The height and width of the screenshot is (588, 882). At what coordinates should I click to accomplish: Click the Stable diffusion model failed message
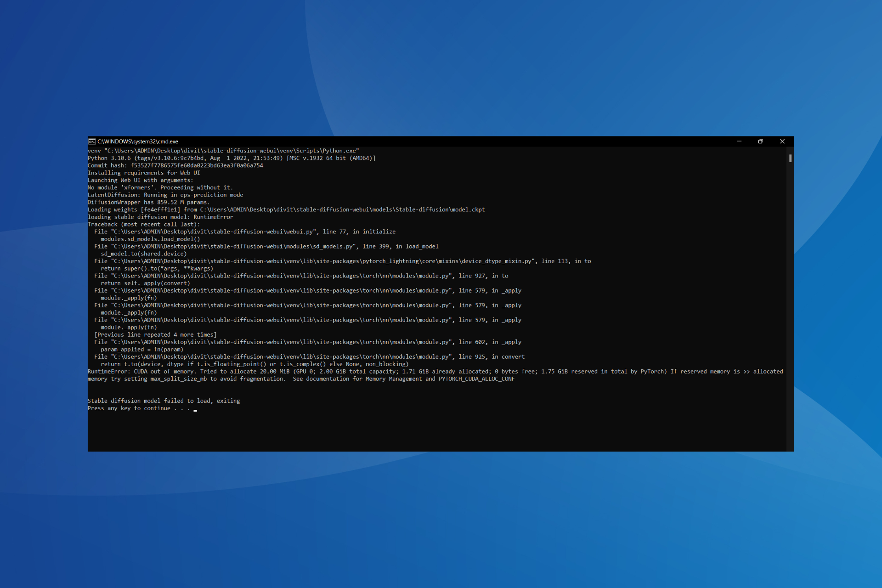coord(164,401)
